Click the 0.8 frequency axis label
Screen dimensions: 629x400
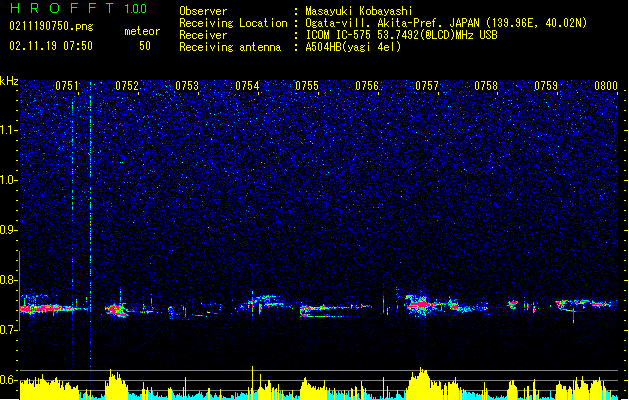pos(9,280)
